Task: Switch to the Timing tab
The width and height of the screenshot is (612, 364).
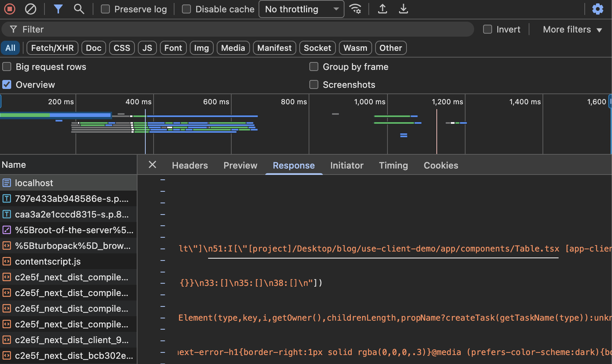Action: pyautogui.click(x=393, y=166)
